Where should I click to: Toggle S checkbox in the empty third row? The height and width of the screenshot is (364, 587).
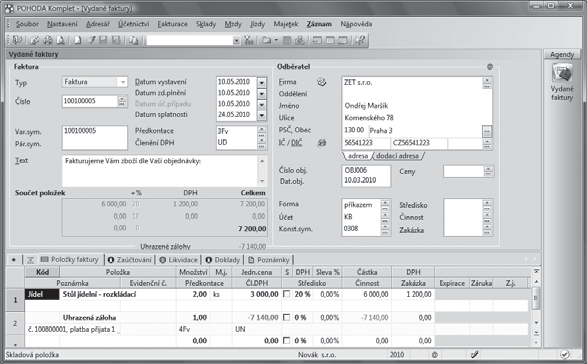(x=287, y=340)
